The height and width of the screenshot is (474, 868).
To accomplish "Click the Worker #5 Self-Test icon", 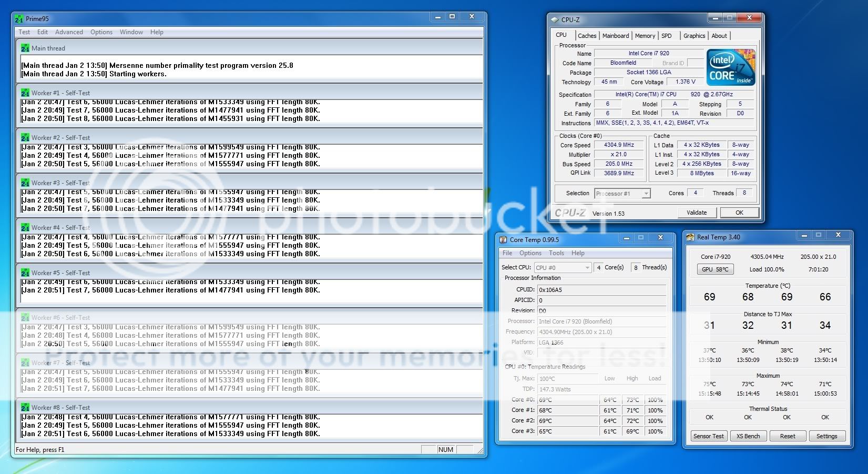I will [25, 273].
